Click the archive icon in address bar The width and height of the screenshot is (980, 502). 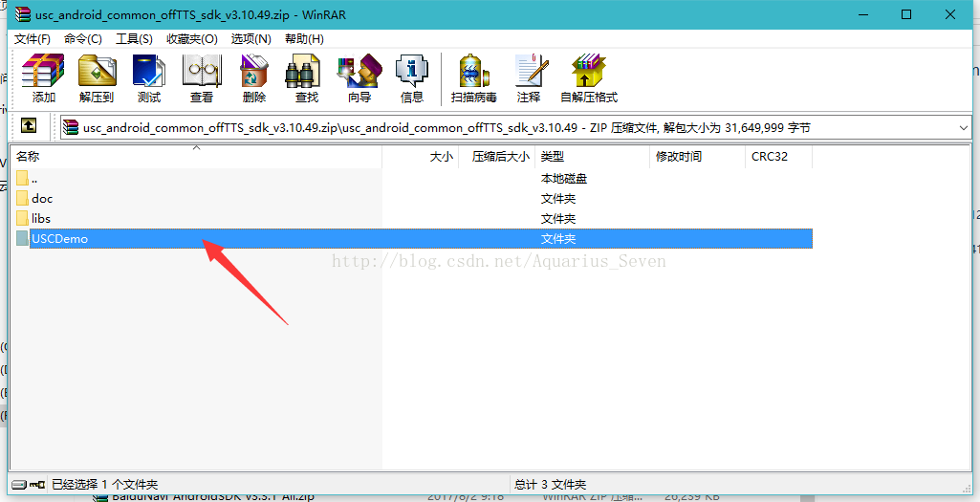tap(72, 127)
